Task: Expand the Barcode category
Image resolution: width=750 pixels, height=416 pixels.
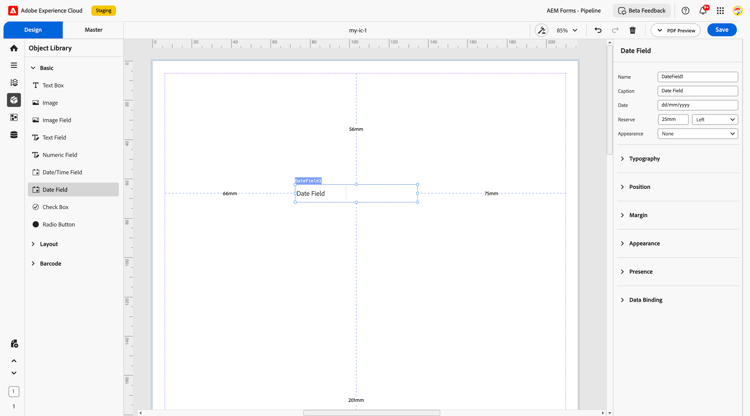Action: click(46, 263)
